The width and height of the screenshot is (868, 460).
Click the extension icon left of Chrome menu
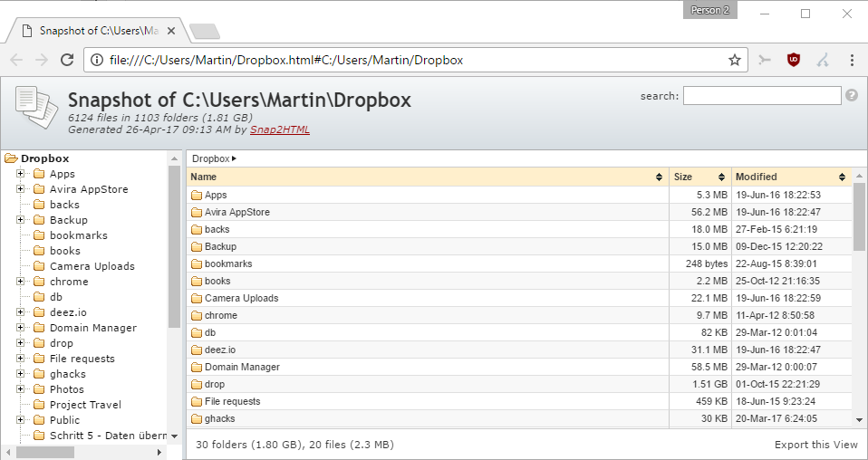click(x=823, y=60)
